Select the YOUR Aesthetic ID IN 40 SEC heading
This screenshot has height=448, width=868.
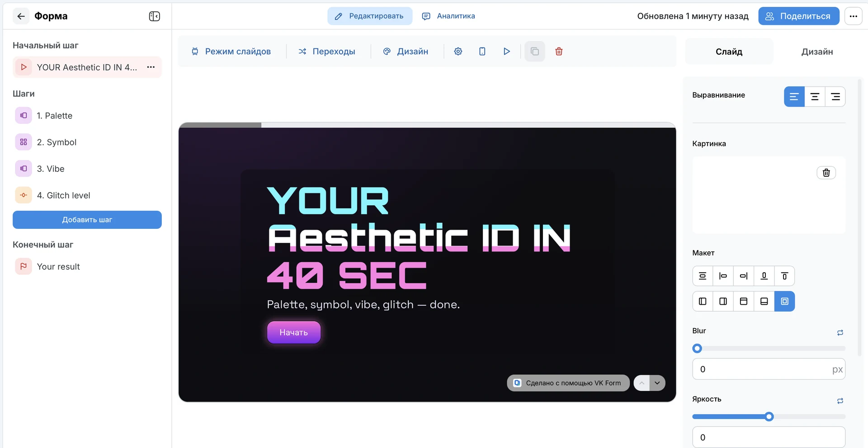point(419,238)
